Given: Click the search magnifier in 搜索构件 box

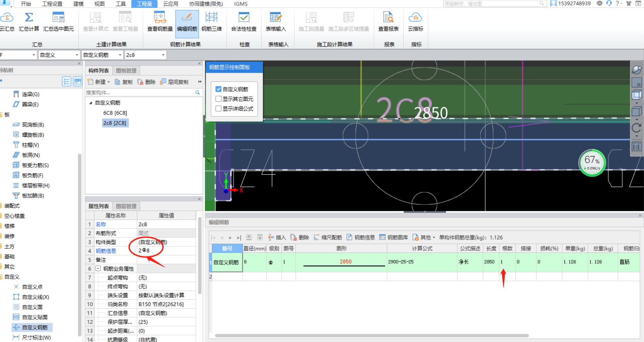Looking at the screenshot, I should pyautogui.click(x=197, y=93).
